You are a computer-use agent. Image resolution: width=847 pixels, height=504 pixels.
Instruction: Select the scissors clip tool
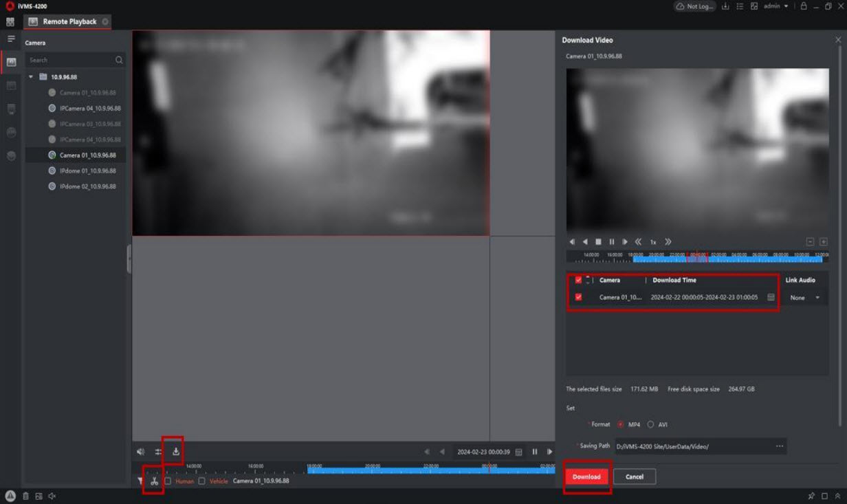point(154,481)
